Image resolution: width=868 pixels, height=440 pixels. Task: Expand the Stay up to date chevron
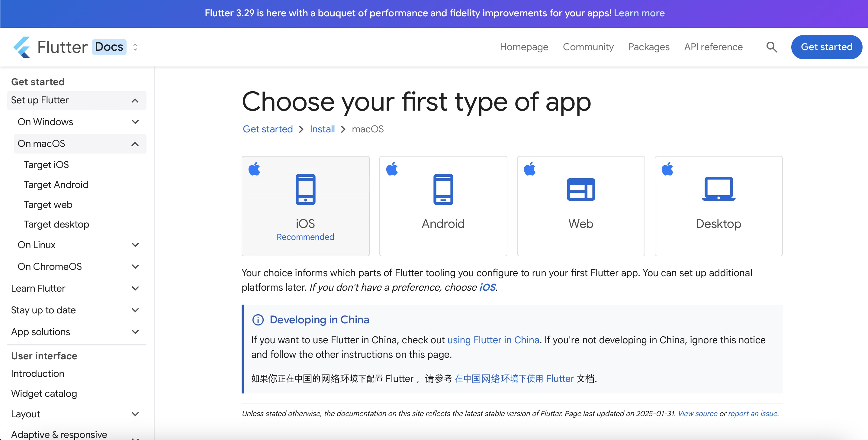tap(135, 310)
